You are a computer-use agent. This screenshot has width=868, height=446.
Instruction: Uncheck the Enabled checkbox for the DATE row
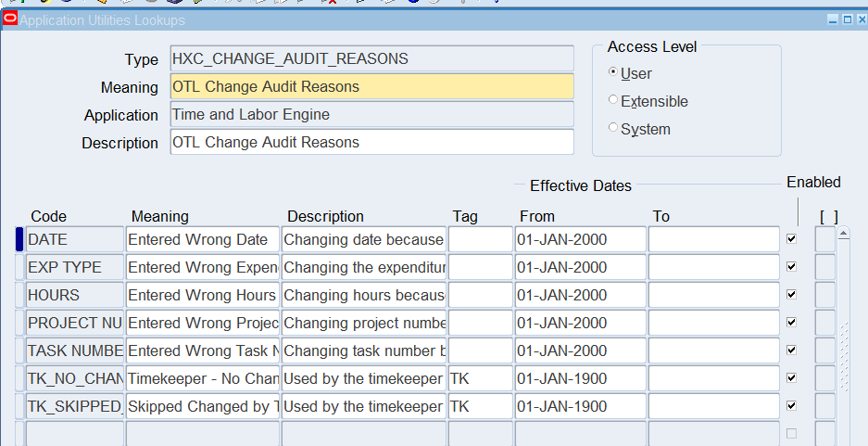click(790, 239)
